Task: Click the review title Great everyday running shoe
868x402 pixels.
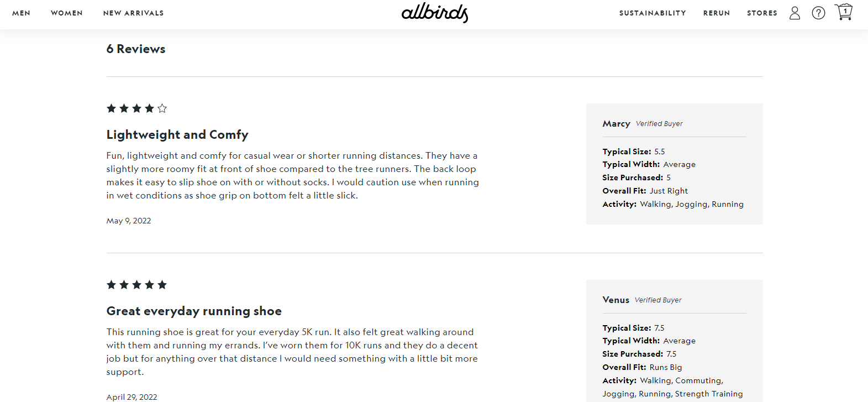Action: [194, 311]
